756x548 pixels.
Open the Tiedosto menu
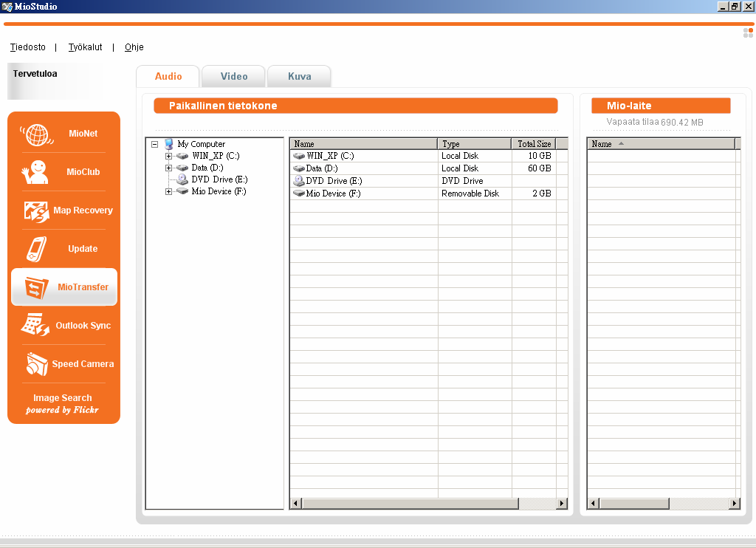click(28, 47)
